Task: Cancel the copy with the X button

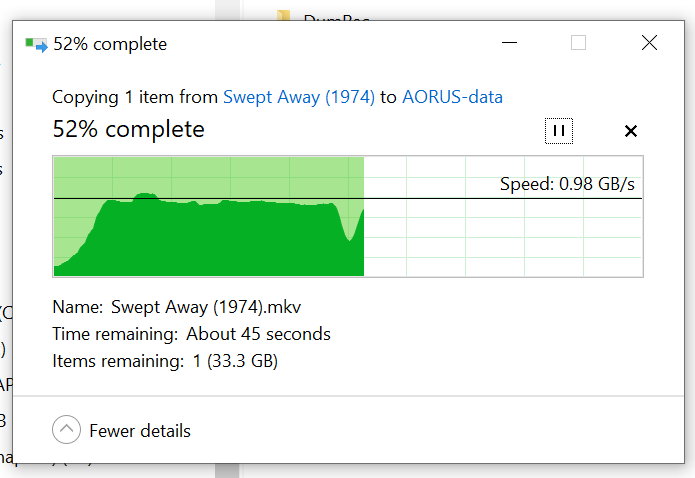Action: (x=631, y=131)
